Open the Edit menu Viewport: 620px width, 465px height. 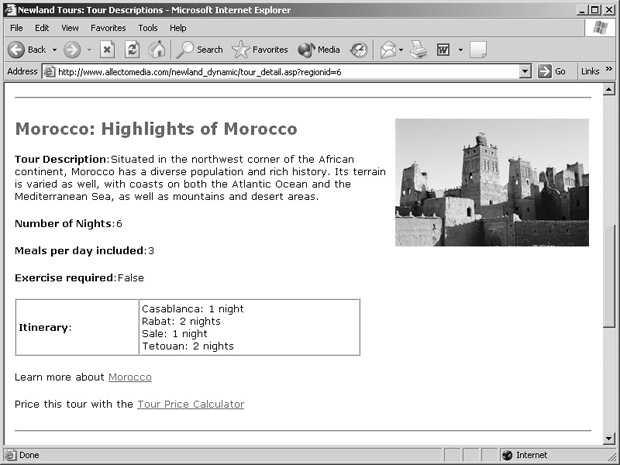coord(42,28)
